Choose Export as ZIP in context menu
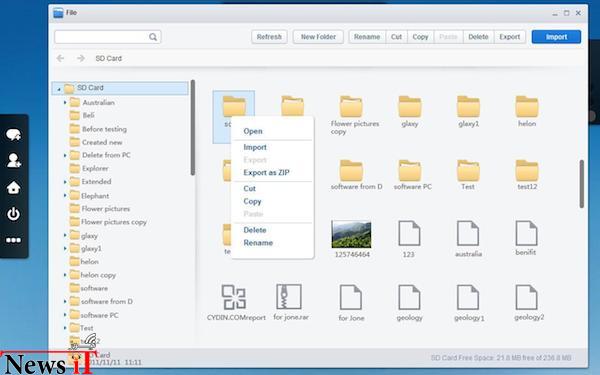The width and height of the screenshot is (600, 375). [x=266, y=173]
